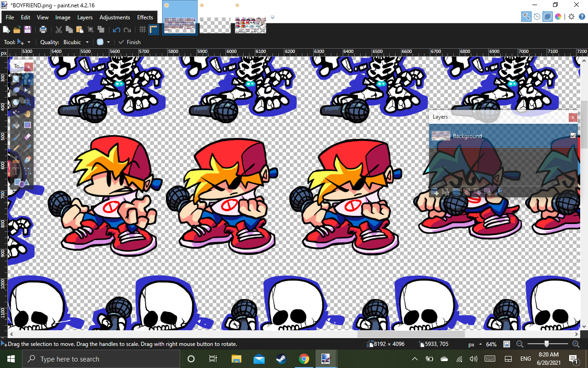Add a new layer in the Layers panel
The image size is (588, 368).
click(x=434, y=193)
